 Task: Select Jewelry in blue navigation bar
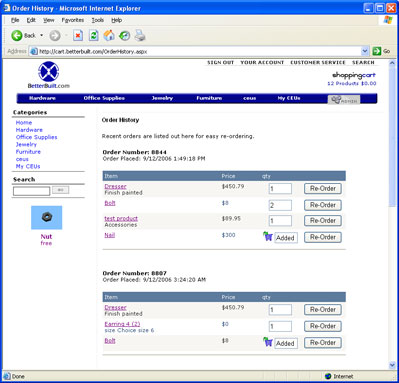point(162,98)
